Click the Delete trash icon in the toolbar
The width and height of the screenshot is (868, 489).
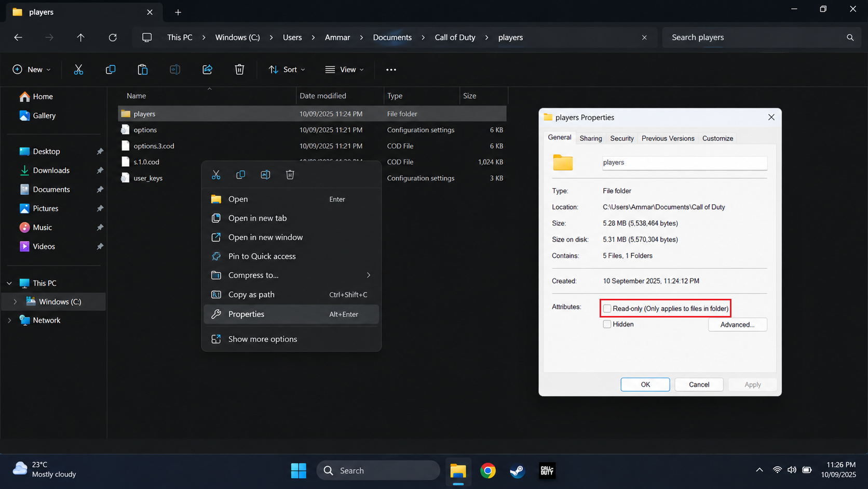click(239, 70)
